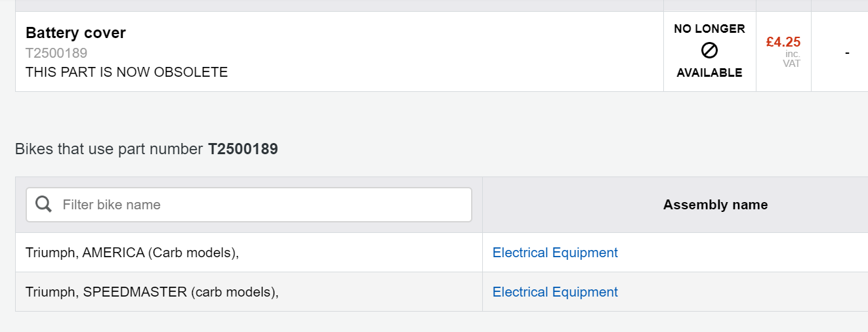Click Bikes that use part number heading
868x332 pixels.
146,150
